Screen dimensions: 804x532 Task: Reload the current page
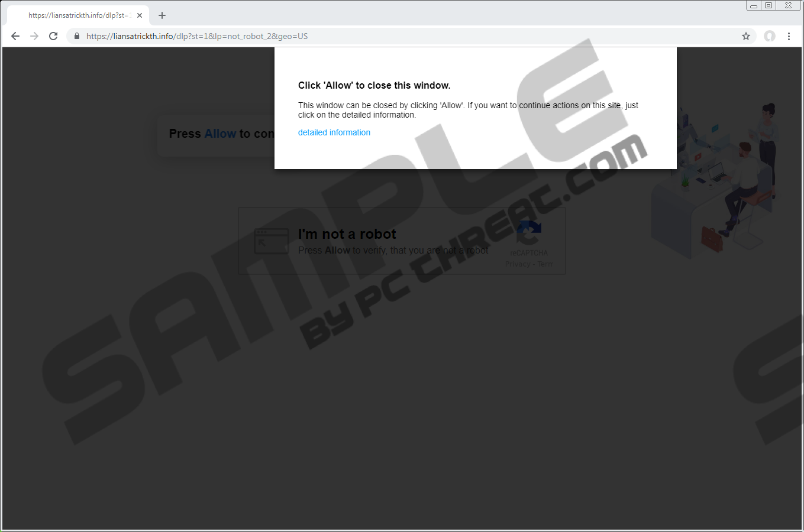click(53, 36)
